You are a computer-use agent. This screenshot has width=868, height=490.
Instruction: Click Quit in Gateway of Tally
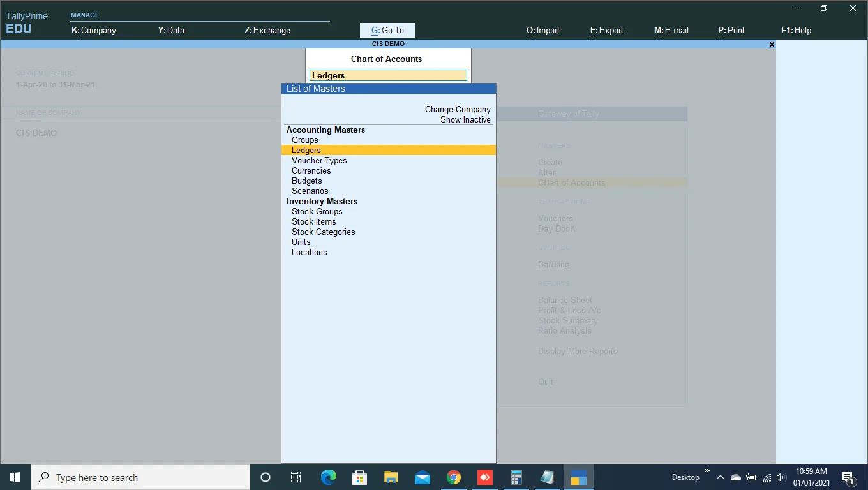(546, 382)
